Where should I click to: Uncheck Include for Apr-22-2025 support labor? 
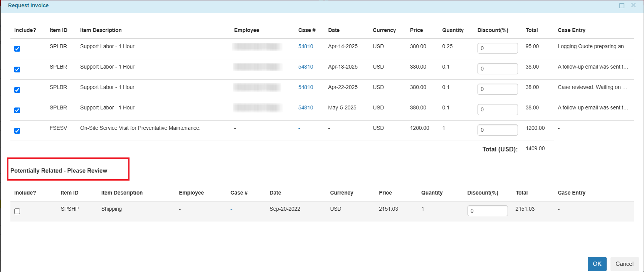(x=17, y=90)
